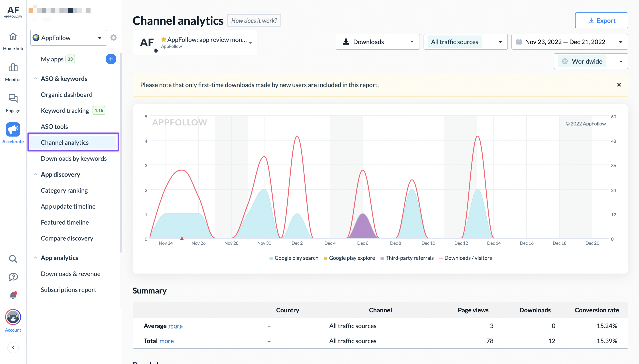Open the Downloads metric dropdown

click(377, 42)
